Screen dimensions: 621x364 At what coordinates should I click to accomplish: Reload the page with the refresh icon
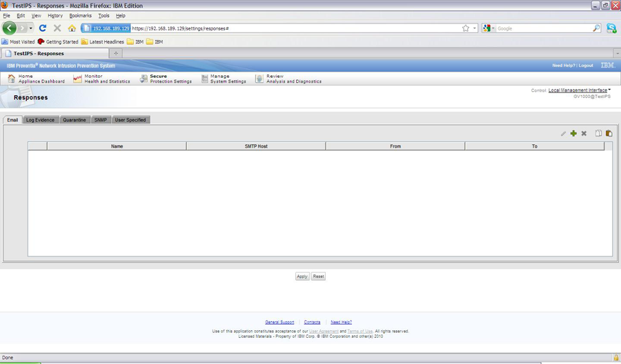[43, 28]
